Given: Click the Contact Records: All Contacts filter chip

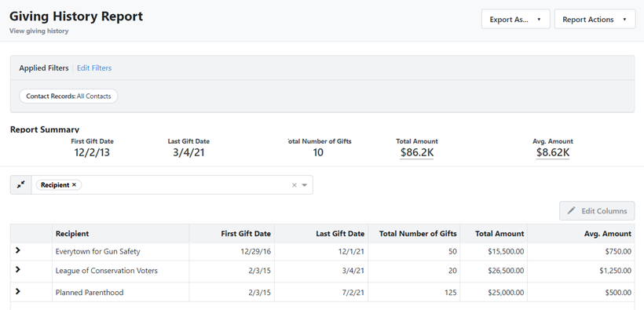Looking at the screenshot, I should [68, 96].
